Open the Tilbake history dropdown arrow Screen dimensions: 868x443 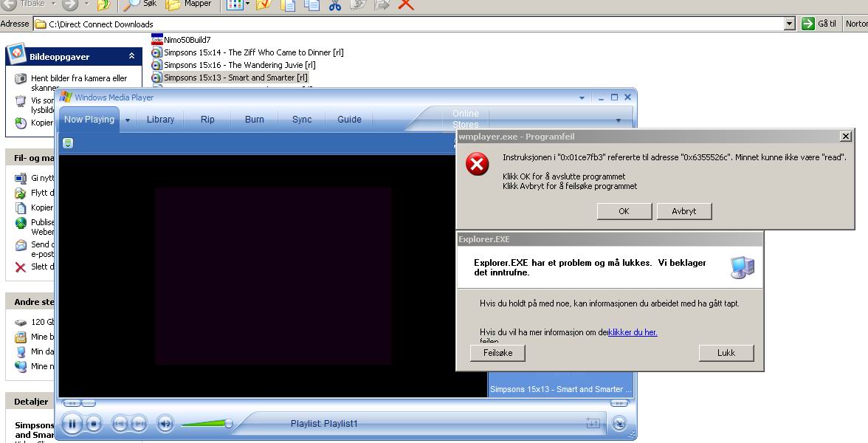pos(54,4)
